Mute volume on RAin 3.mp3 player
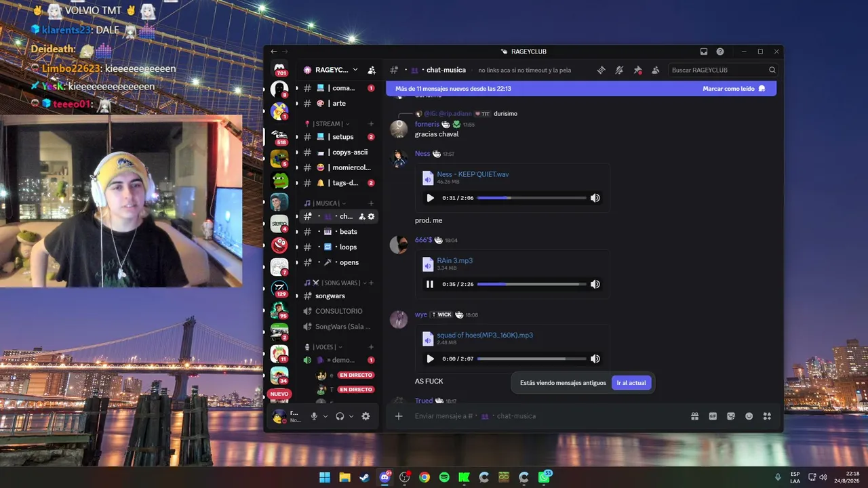 click(x=595, y=284)
